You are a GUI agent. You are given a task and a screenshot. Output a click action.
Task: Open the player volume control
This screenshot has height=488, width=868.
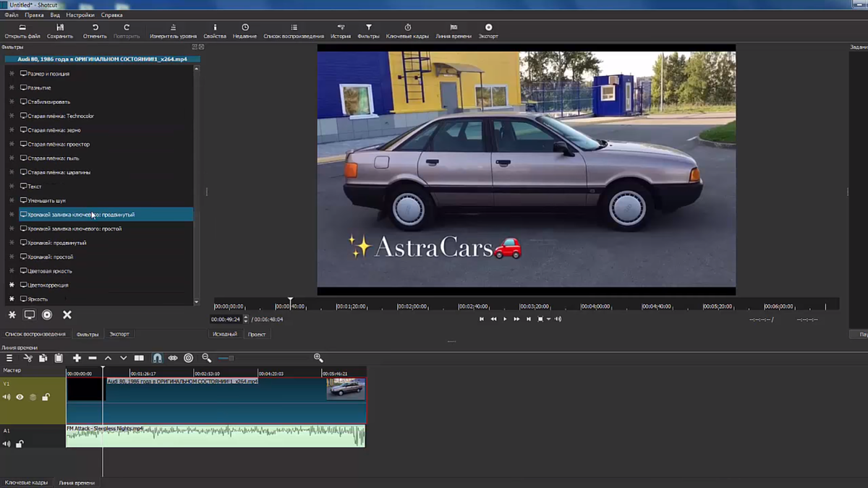pos(558,319)
